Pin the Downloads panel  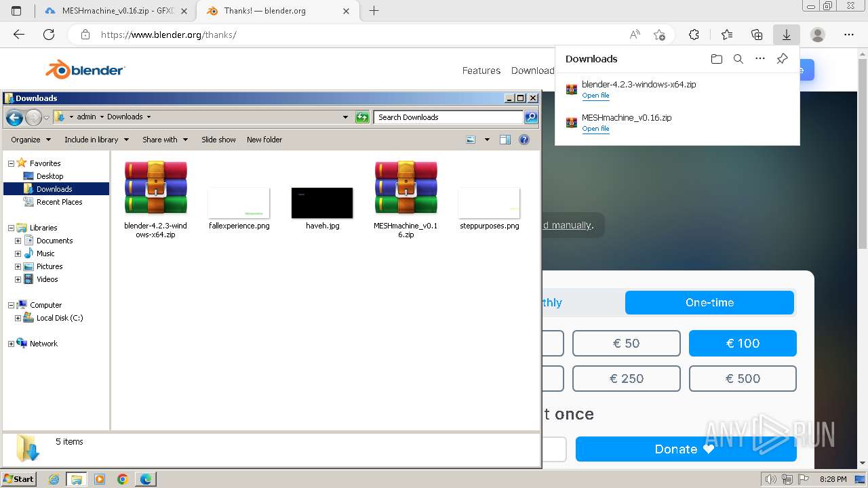pyautogui.click(x=782, y=59)
